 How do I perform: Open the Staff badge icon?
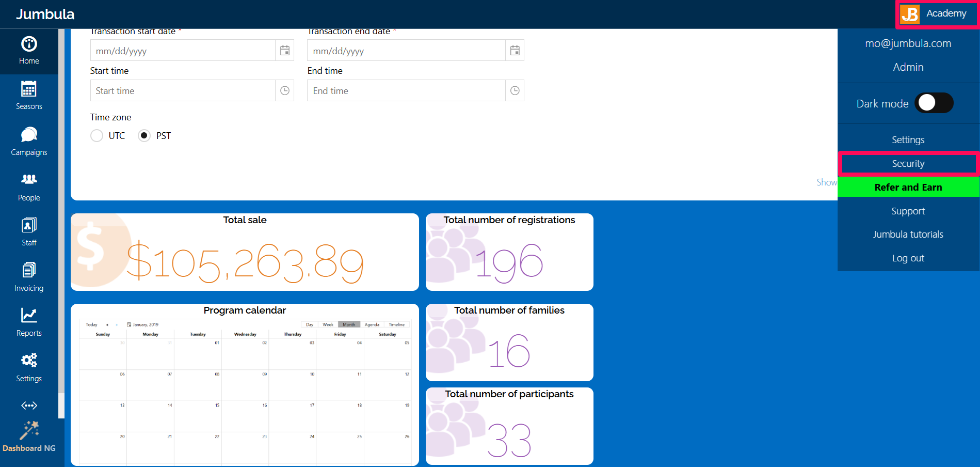(29, 225)
